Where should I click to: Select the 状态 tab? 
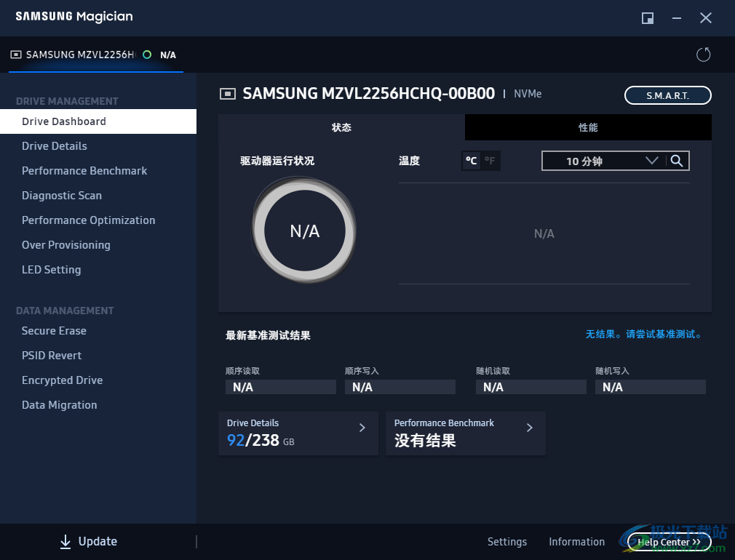[341, 127]
